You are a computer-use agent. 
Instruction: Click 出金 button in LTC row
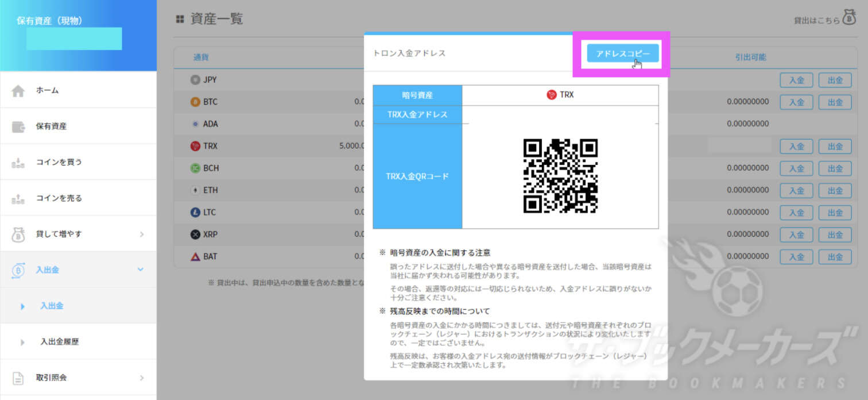(835, 213)
